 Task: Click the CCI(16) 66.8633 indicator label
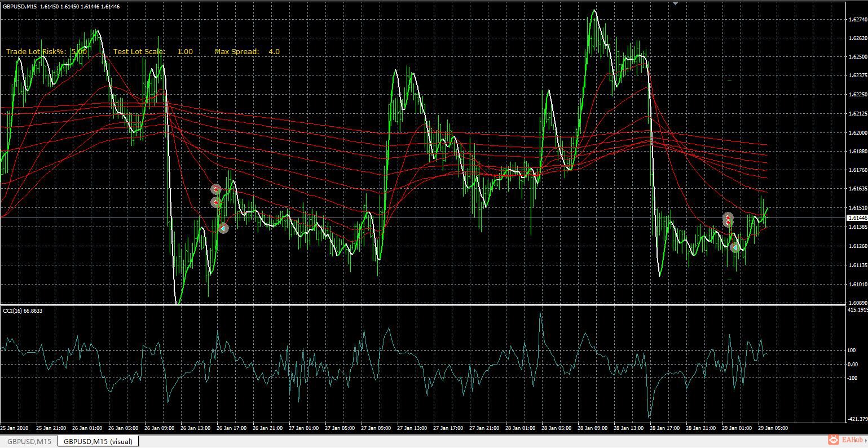tap(23, 311)
